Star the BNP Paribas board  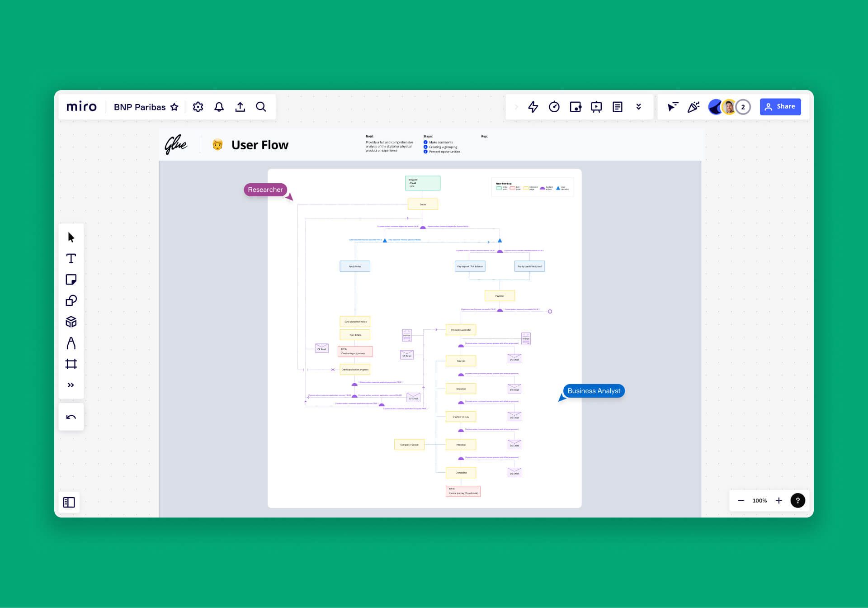[x=175, y=107]
